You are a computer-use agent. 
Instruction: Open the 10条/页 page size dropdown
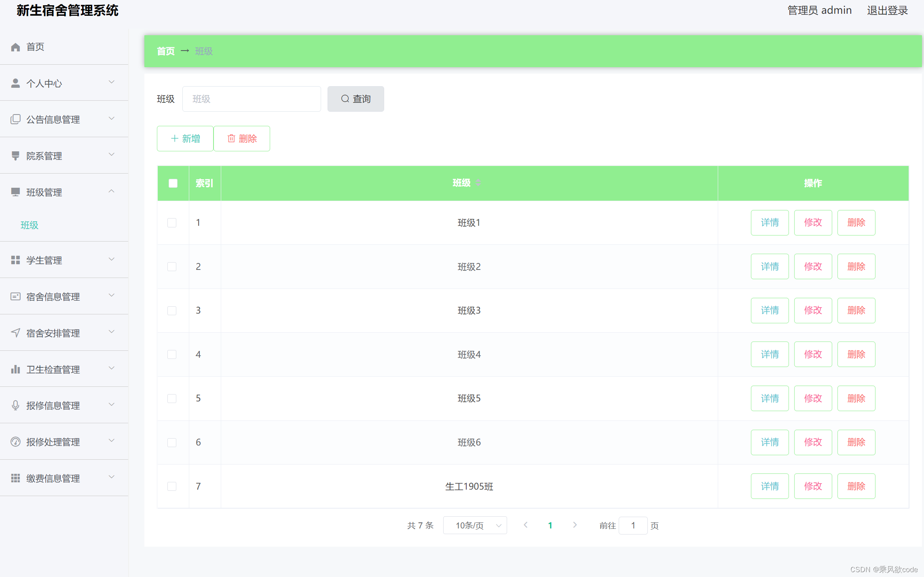click(x=475, y=525)
